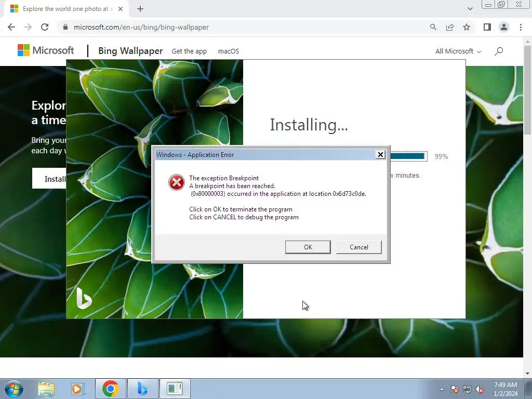Click the padlock site info icon
The width and height of the screenshot is (532, 399).
[x=65, y=27]
